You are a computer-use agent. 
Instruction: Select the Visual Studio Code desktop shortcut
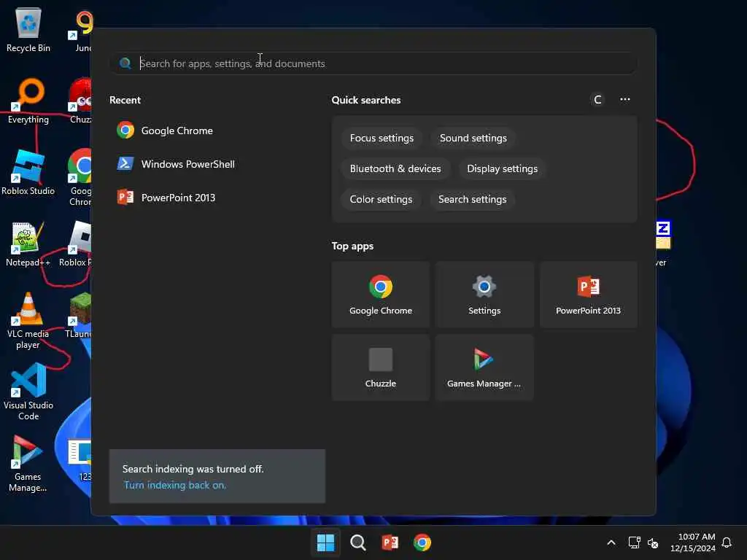(x=28, y=392)
